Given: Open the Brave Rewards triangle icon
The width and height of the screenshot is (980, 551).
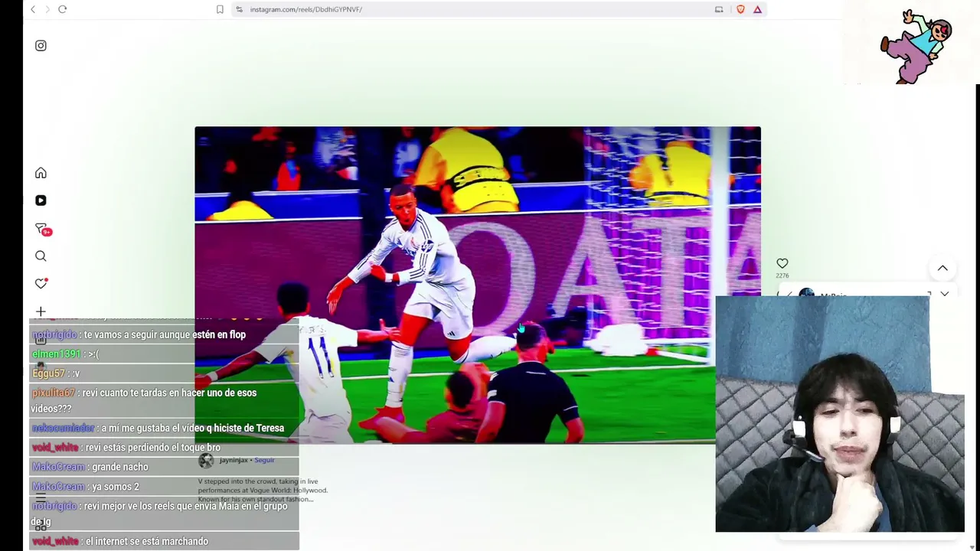Looking at the screenshot, I should tap(757, 9).
